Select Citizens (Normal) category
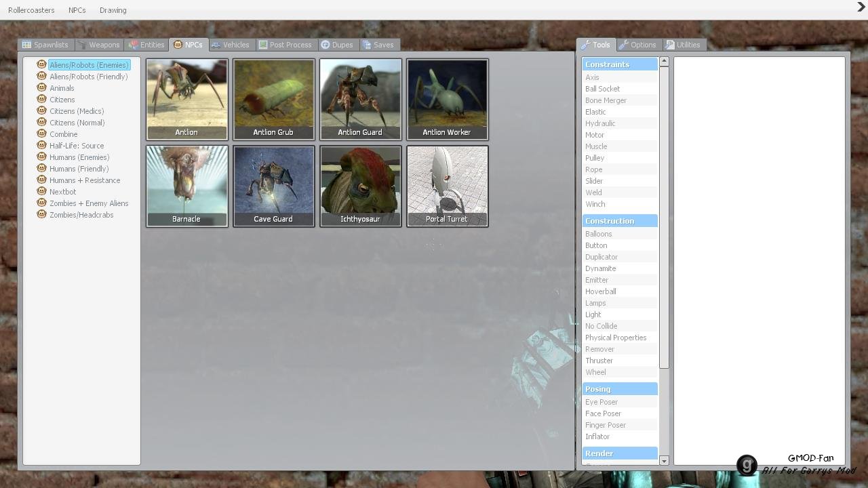 tap(77, 123)
